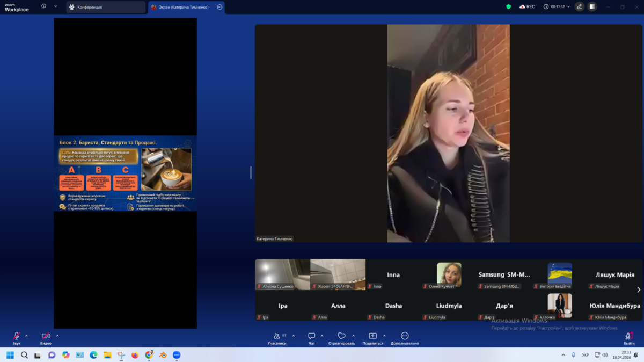644x362 pixels.
Task: Expand video options arrow next to Видео
Action: (57, 336)
